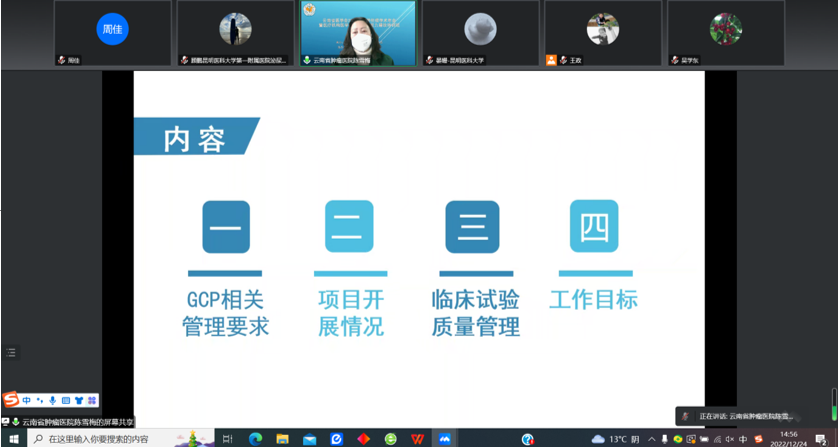Screen dimensions: 838x447
Task: Open File Explorer from the taskbar
Action: 282,439
